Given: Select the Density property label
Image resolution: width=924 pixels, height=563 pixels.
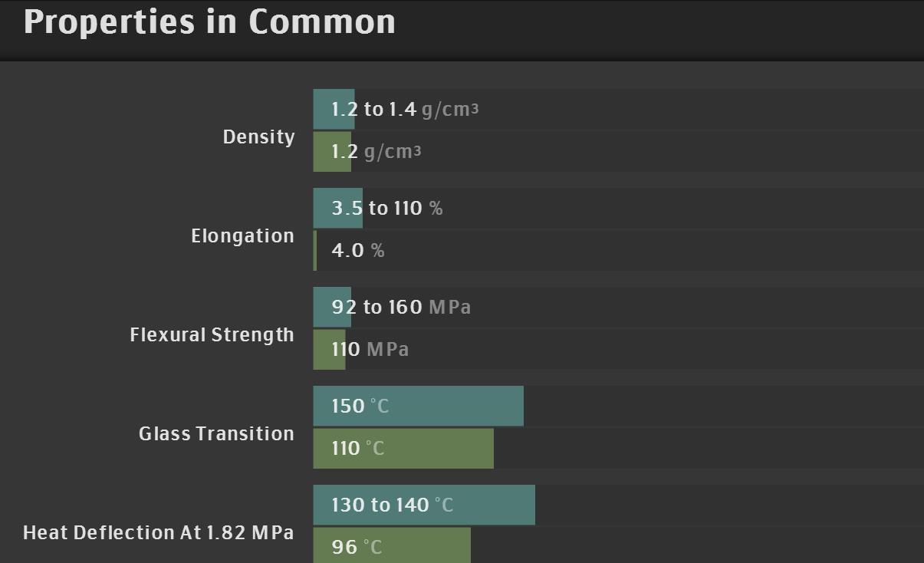Looking at the screenshot, I should (x=258, y=137).
